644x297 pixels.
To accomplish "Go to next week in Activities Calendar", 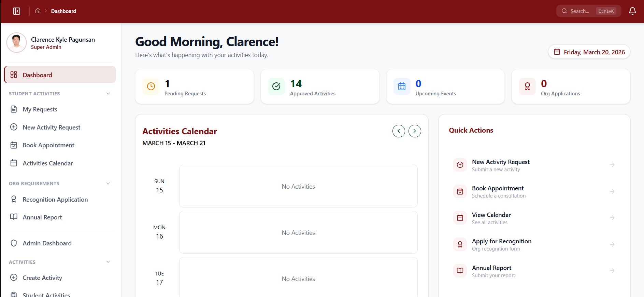I will [415, 131].
